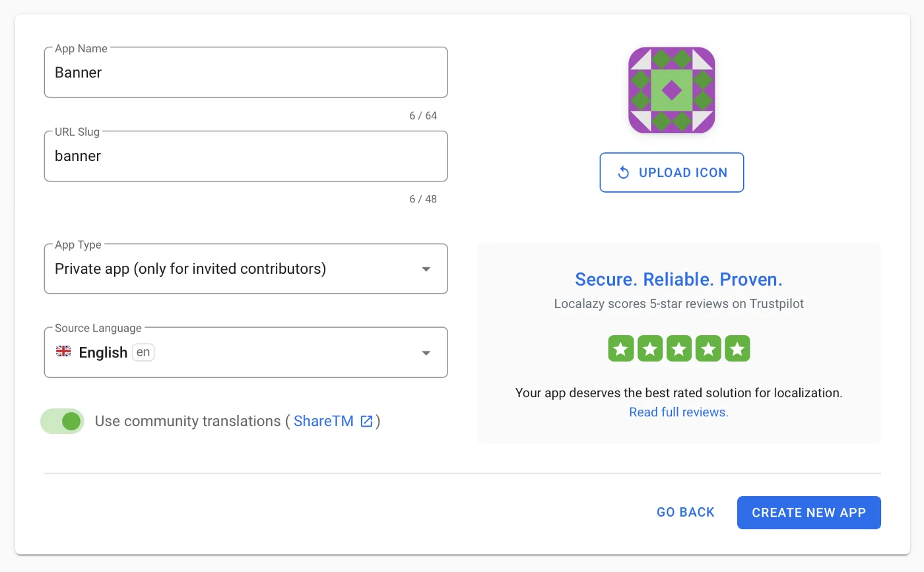Click the first green Trustpilot star

pos(620,349)
